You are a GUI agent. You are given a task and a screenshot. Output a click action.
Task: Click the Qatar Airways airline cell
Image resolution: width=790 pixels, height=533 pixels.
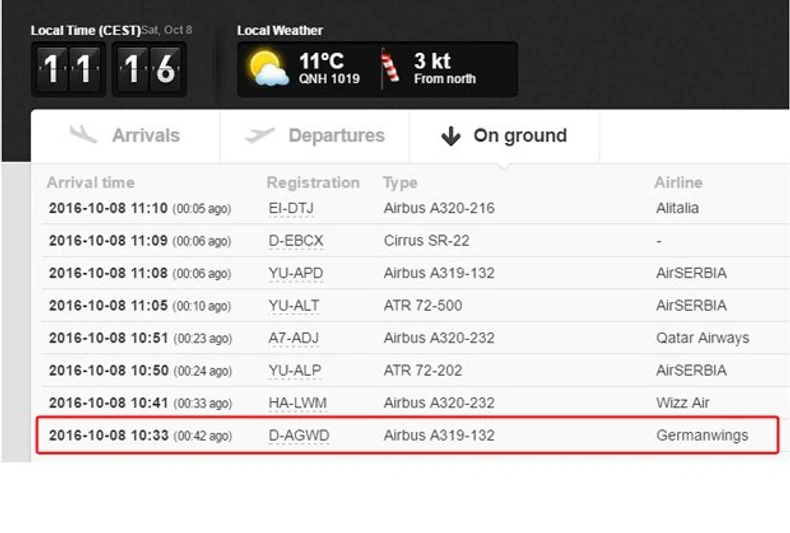coord(702,338)
